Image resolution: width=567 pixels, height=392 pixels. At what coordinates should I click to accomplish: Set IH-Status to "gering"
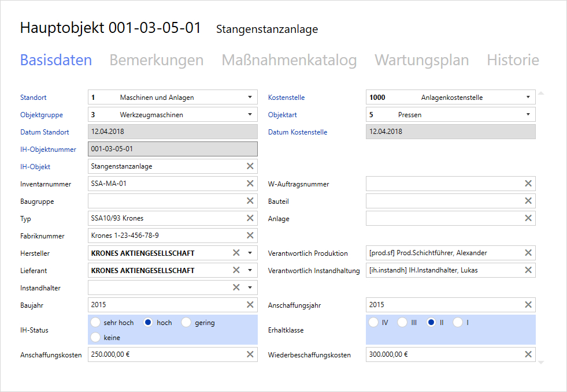point(186,323)
